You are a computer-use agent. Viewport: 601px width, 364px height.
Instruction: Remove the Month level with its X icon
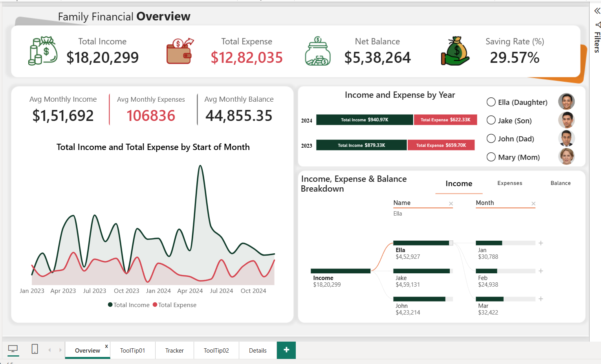pos(533,203)
